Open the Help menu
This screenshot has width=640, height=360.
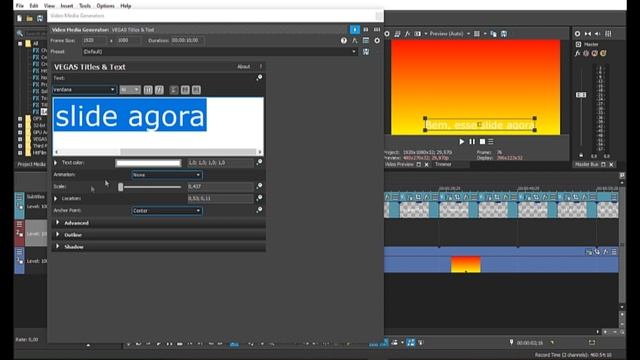tap(126, 6)
